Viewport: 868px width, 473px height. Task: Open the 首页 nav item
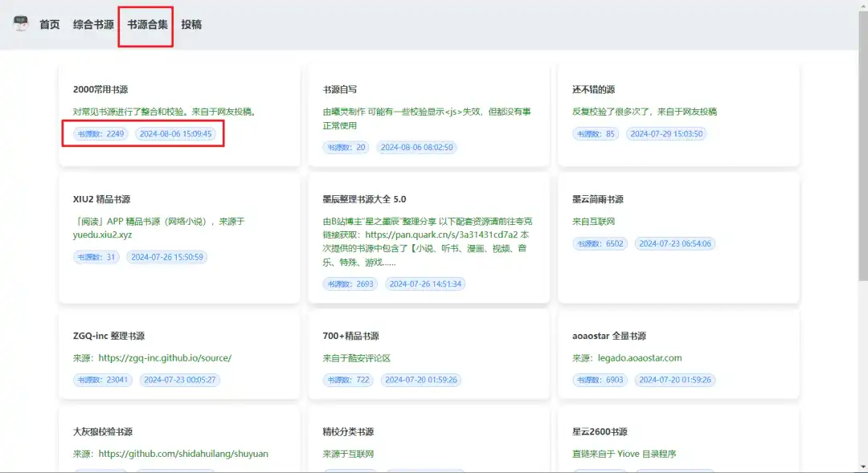[49, 24]
